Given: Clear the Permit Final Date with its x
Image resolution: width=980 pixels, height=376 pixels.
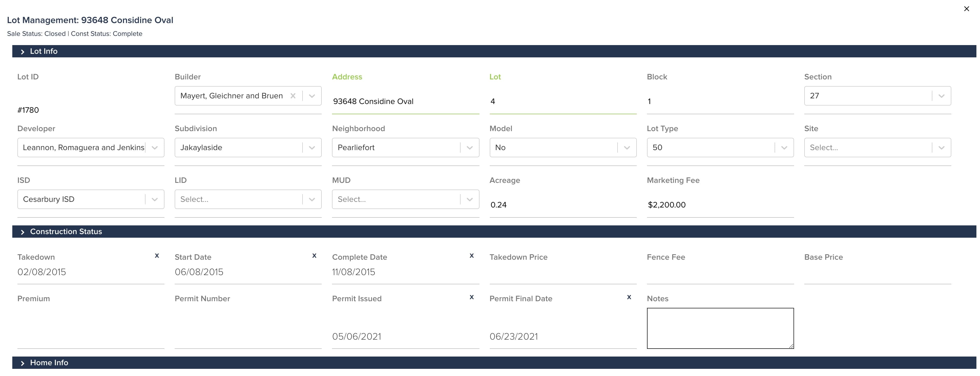Looking at the screenshot, I should coord(629,297).
